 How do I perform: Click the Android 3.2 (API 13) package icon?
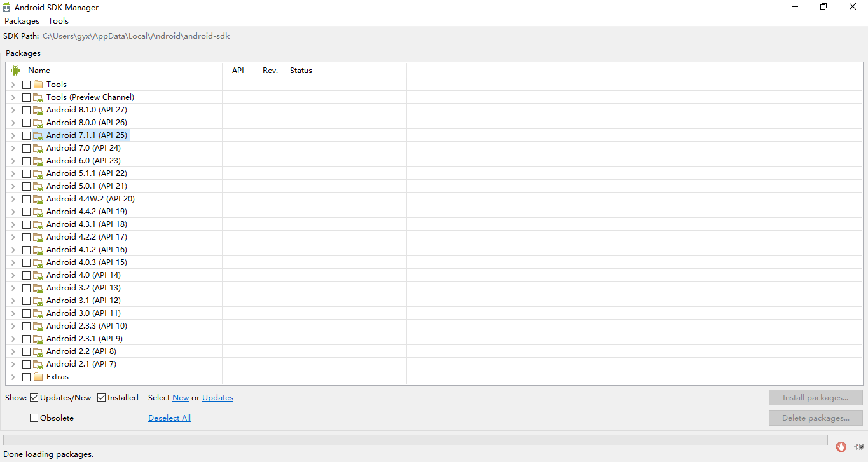point(38,288)
